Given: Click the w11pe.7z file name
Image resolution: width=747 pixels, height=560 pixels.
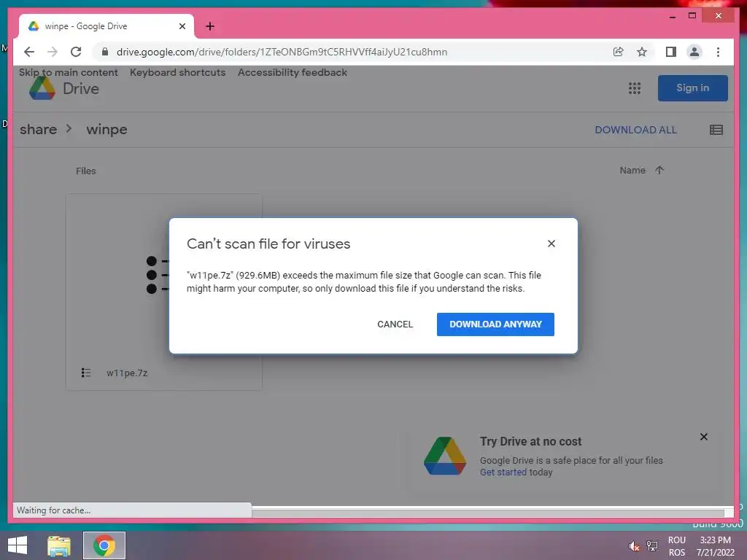Looking at the screenshot, I should click(127, 373).
